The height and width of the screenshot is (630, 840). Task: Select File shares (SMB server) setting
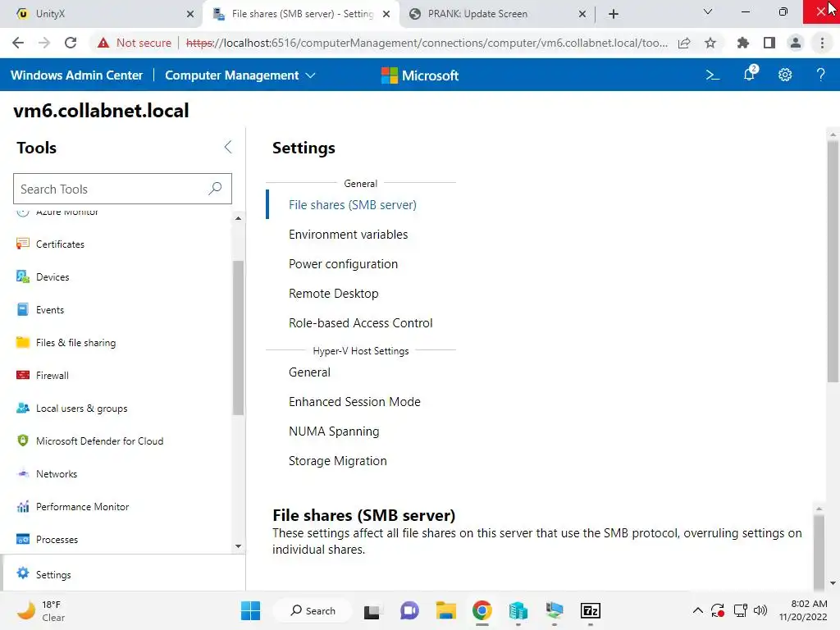click(352, 204)
